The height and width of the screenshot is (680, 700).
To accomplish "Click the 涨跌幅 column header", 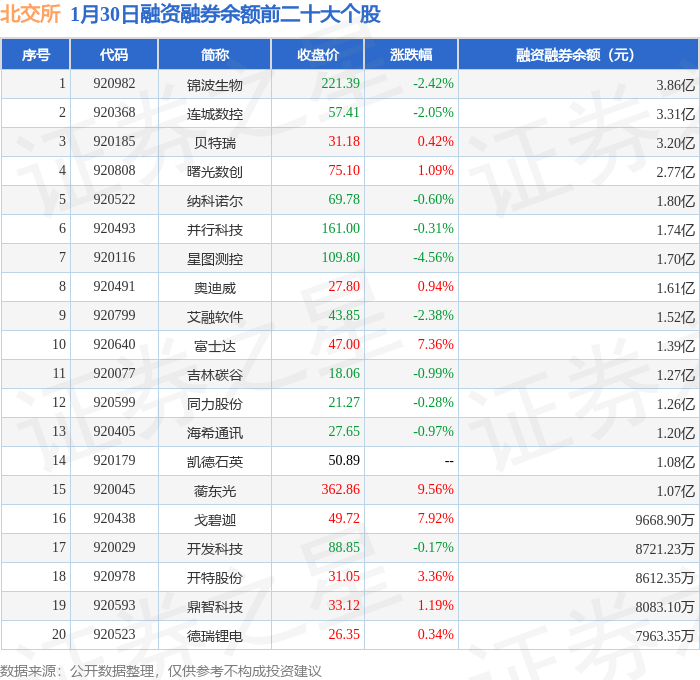I will (411, 55).
